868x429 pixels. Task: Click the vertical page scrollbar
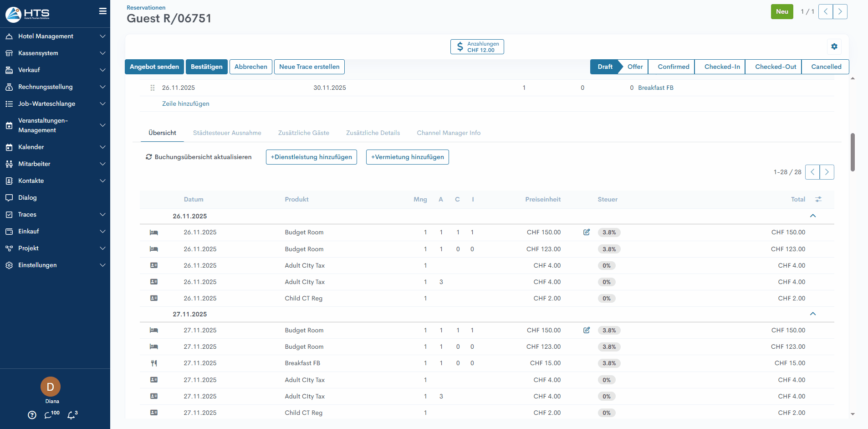(x=853, y=152)
